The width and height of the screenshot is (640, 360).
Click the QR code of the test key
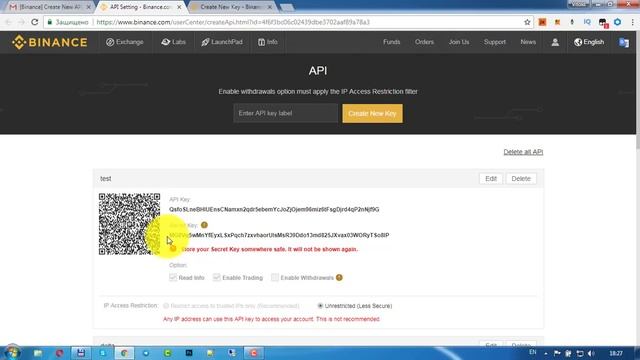point(129,224)
